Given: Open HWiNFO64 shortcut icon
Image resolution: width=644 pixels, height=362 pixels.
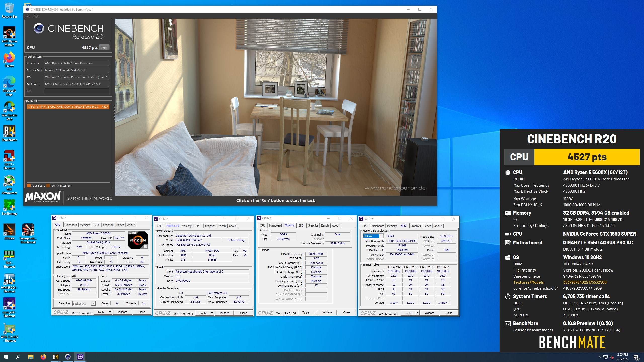Looking at the screenshot, I should tap(9, 283).
